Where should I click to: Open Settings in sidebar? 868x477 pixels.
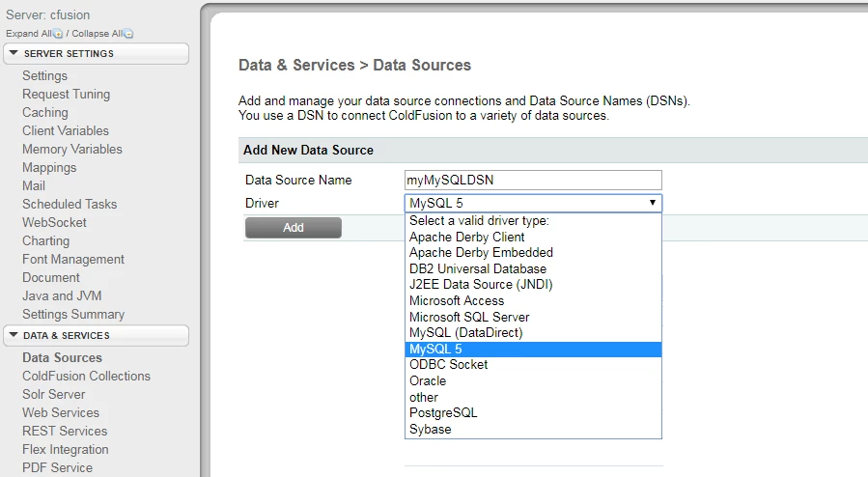point(44,76)
